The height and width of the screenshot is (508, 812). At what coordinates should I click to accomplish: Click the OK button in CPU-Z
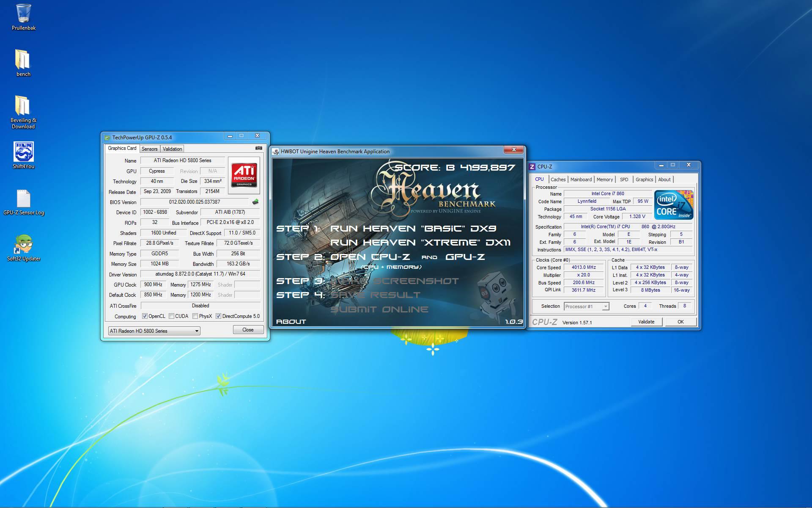tap(680, 322)
